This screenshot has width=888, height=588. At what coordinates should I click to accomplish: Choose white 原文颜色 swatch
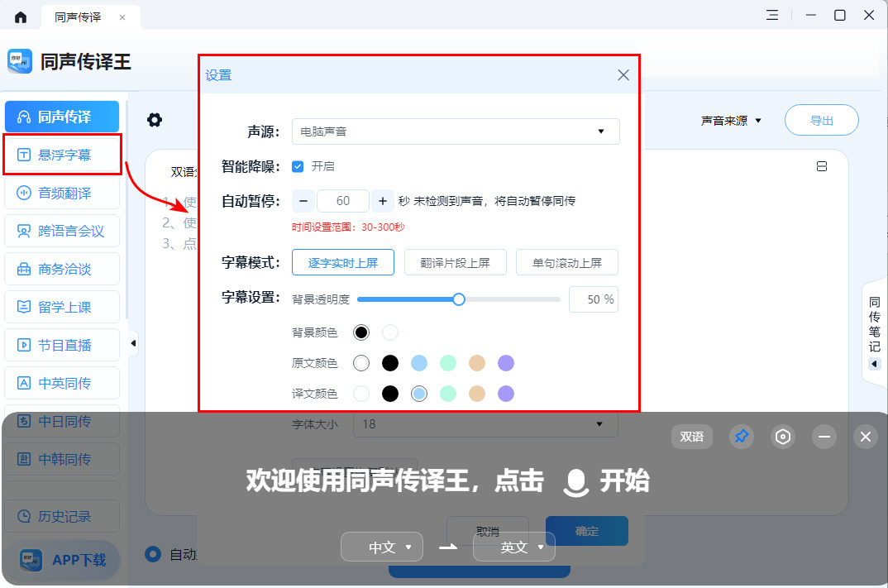click(x=360, y=363)
